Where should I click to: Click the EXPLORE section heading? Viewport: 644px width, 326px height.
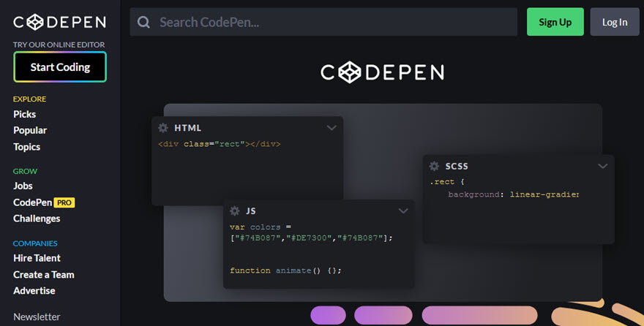pos(29,99)
